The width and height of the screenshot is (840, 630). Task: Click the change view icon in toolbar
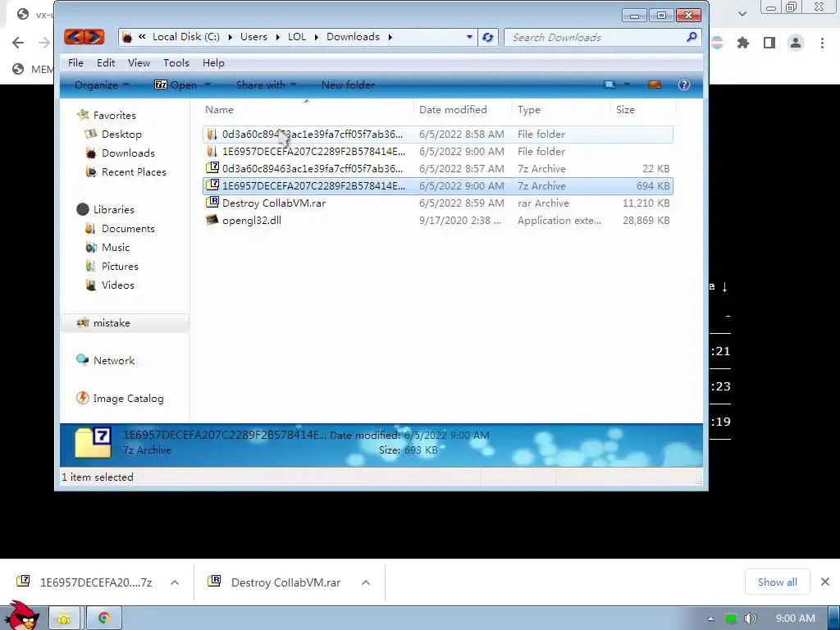click(609, 84)
